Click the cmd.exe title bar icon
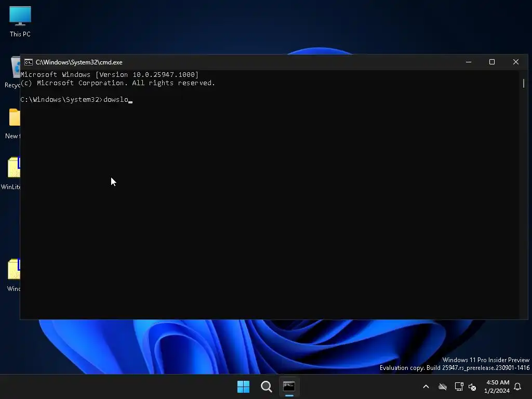The image size is (532, 399). coord(29,62)
